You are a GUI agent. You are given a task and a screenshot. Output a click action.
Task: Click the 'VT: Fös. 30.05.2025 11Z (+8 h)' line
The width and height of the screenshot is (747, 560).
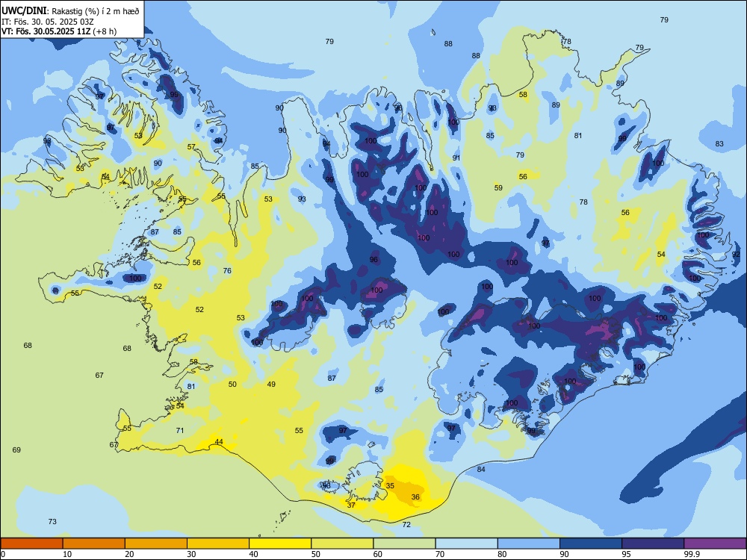pos(58,31)
